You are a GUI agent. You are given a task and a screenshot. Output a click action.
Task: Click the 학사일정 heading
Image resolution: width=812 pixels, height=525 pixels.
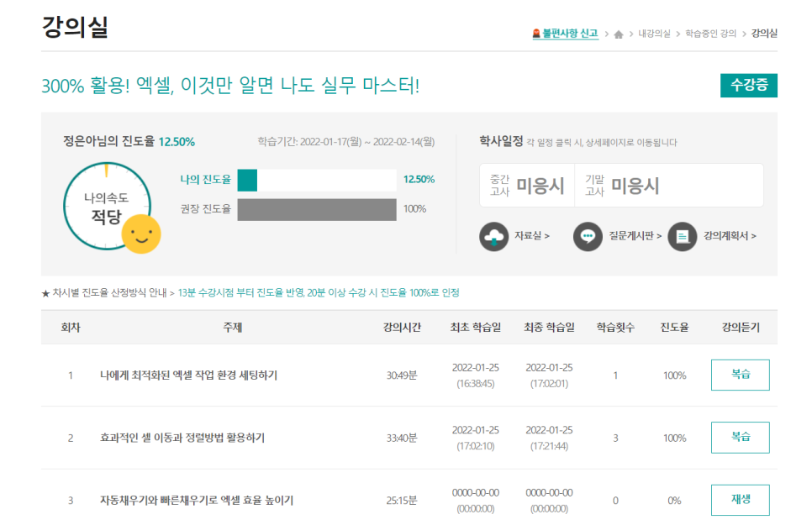(x=501, y=141)
